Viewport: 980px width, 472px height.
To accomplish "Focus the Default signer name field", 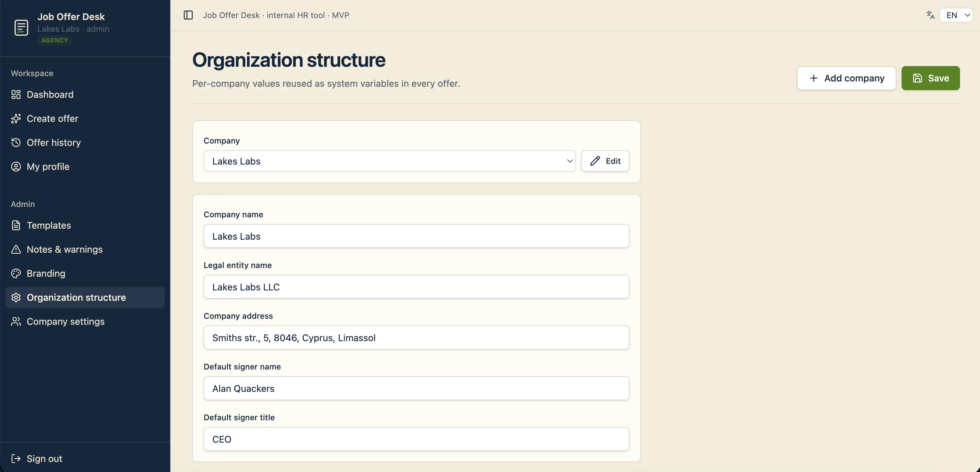I will pos(416,388).
